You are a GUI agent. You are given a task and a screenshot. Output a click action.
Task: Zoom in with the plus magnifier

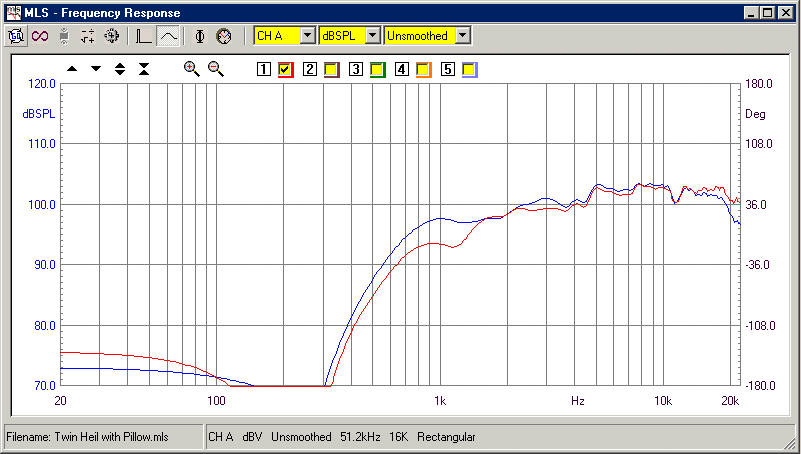click(192, 69)
